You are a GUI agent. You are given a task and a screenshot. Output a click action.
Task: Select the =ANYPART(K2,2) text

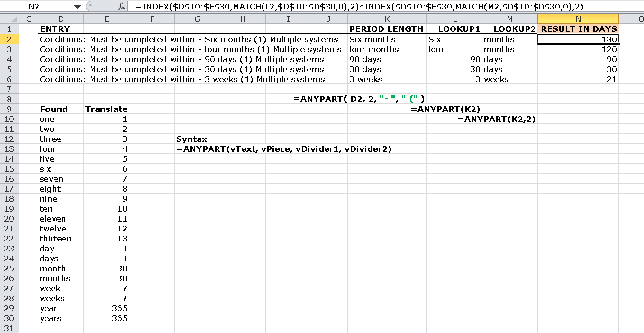497,119
